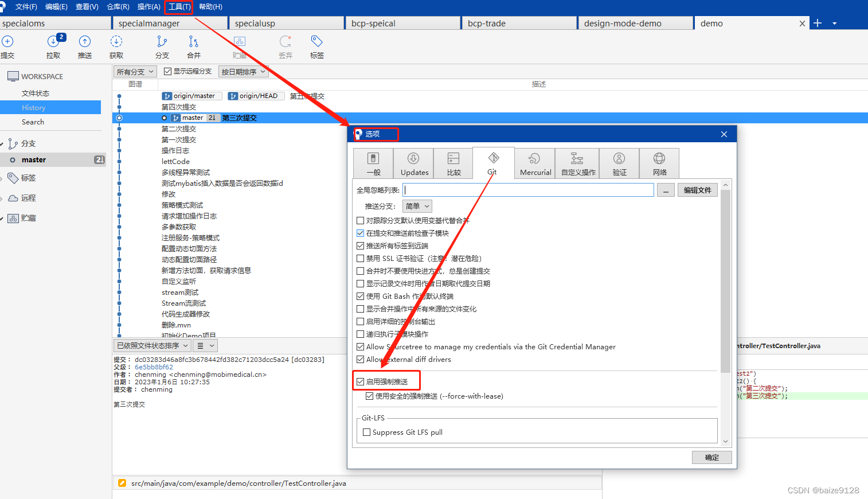The width and height of the screenshot is (868, 499).
Task: Toggle 对跟踪分支默认使用变基代替合并 checkbox
Action: [361, 220]
